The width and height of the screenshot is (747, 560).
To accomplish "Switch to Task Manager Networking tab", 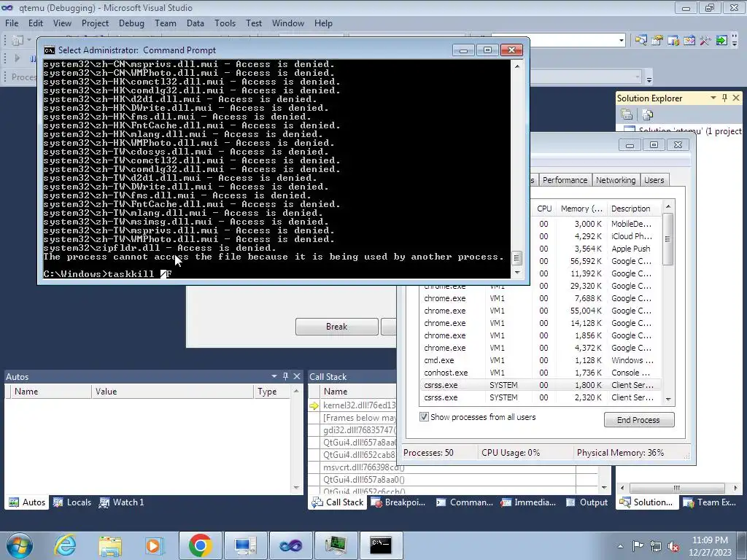I will pos(616,180).
